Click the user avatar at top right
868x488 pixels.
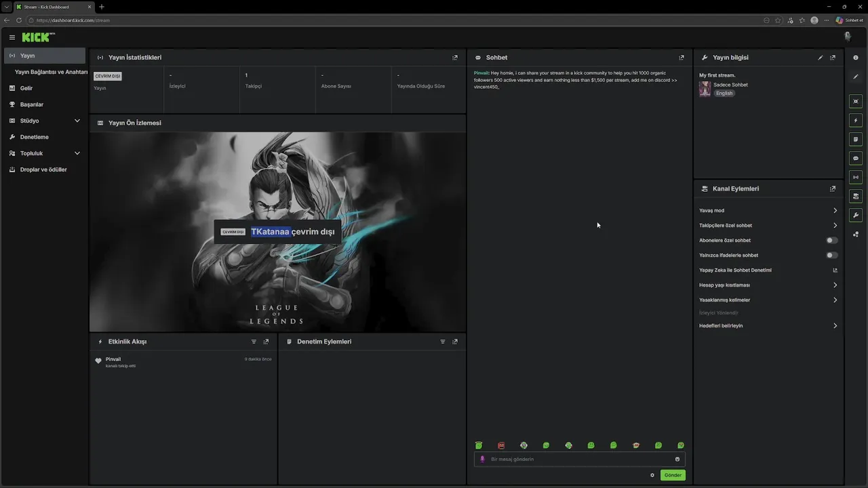coord(848,37)
